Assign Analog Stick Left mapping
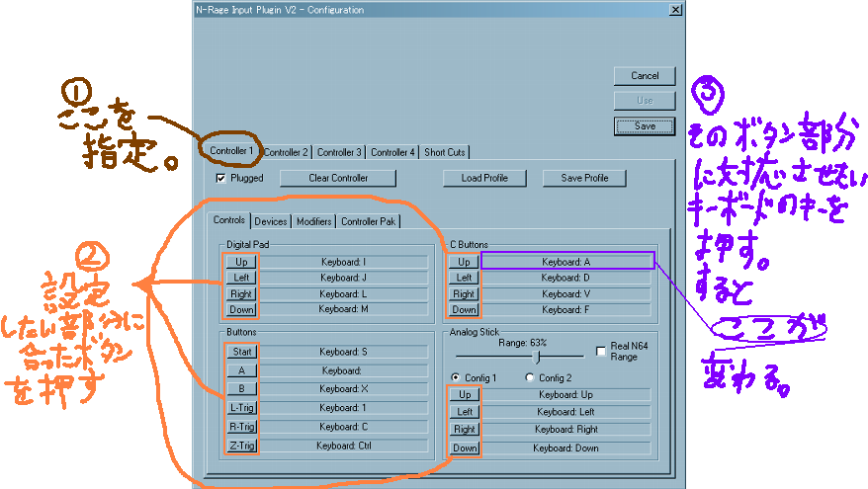This screenshot has width=868, height=489. point(465,412)
